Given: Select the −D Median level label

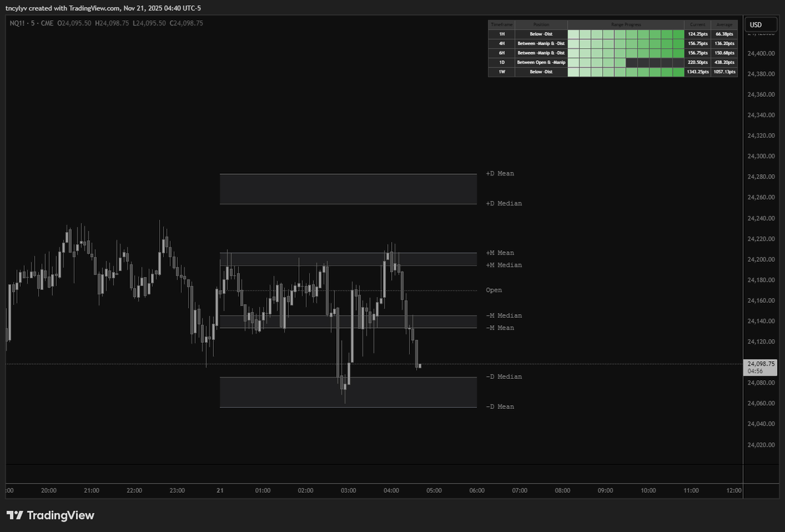Looking at the screenshot, I should [504, 377].
